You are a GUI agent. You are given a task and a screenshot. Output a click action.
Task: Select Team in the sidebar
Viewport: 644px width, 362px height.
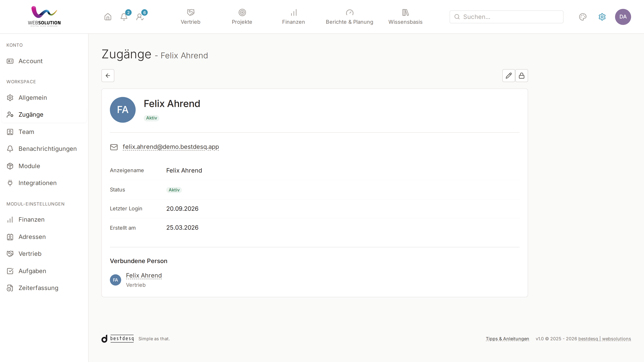point(44,132)
